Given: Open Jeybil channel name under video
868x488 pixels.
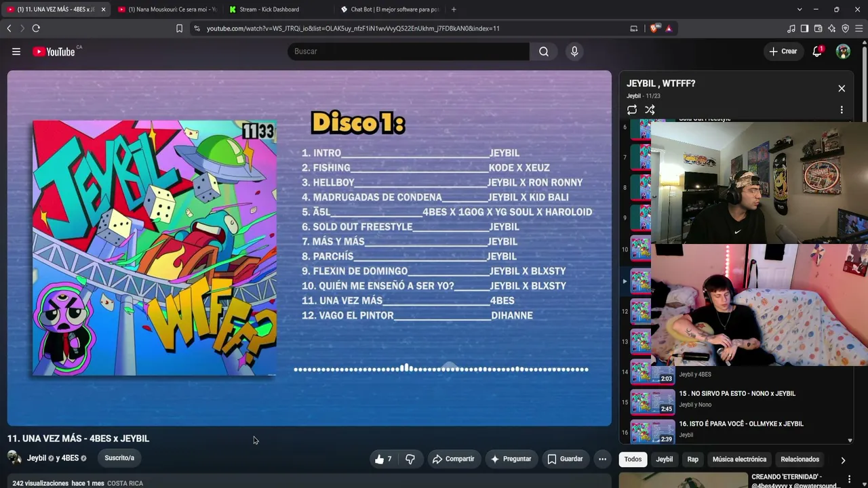Looking at the screenshot, I should click(x=37, y=458).
